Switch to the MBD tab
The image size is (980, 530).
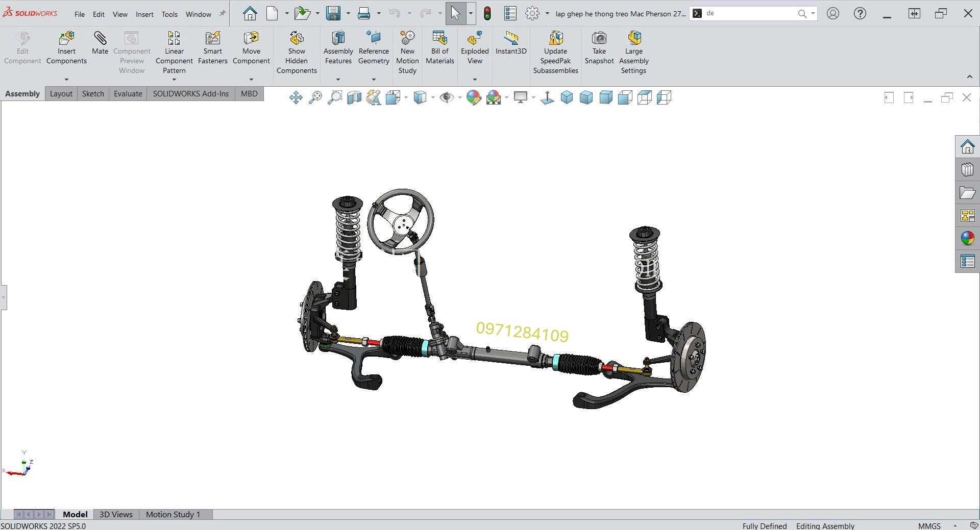tap(249, 94)
